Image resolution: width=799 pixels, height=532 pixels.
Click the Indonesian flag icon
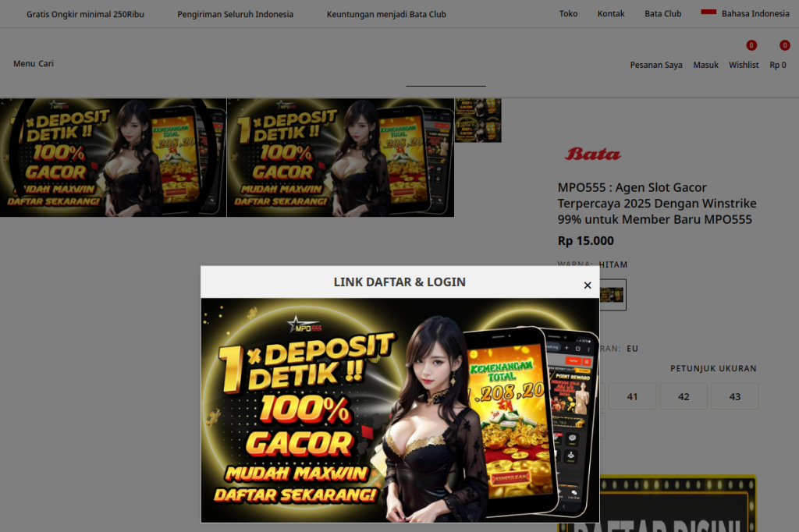708,12
